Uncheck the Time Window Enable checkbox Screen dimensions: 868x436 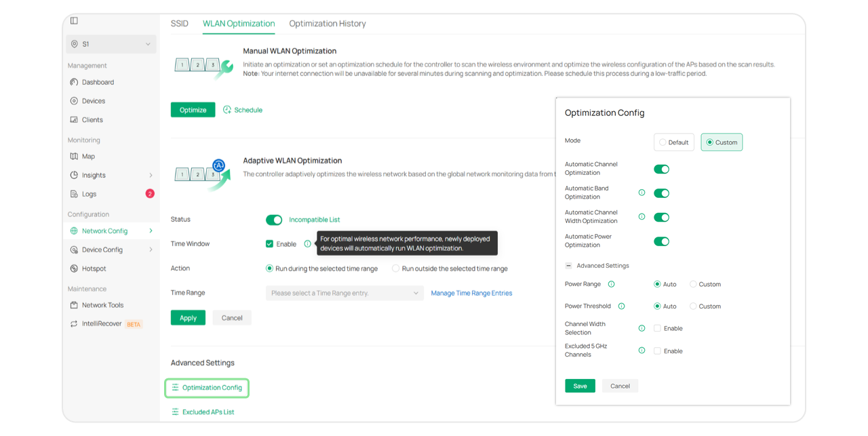(269, 244)
